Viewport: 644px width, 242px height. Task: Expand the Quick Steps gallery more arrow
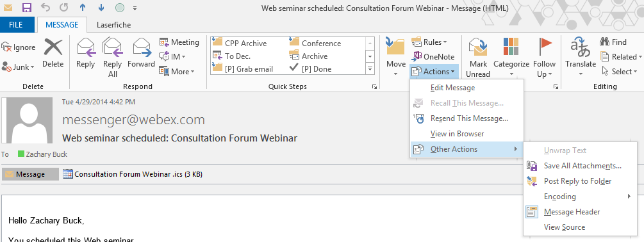[370, 69]
